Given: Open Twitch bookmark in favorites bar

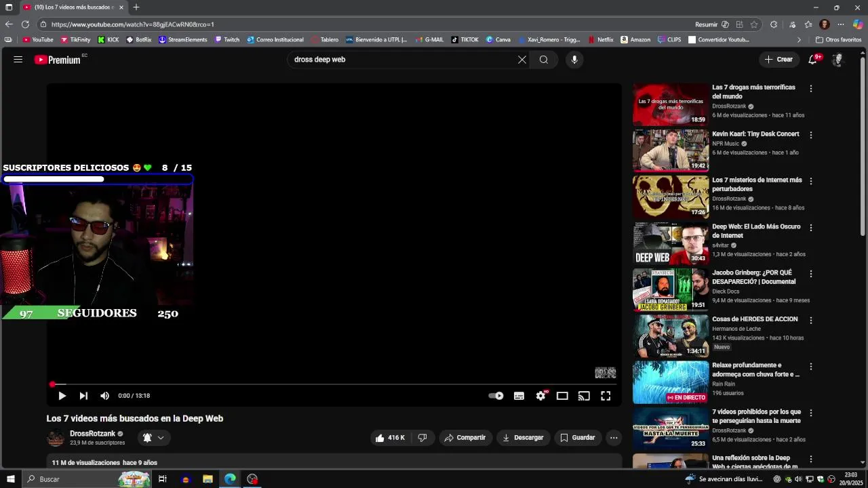Looking at the screenshot, I should coord(227,39).
